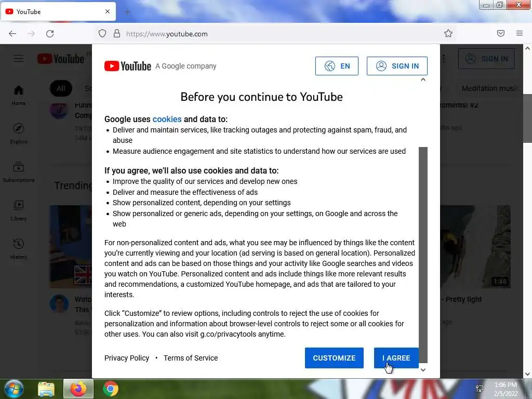Click the Pretty tight video title
Viewport: 532px width, 399px height.
click(x=463, y=299)
